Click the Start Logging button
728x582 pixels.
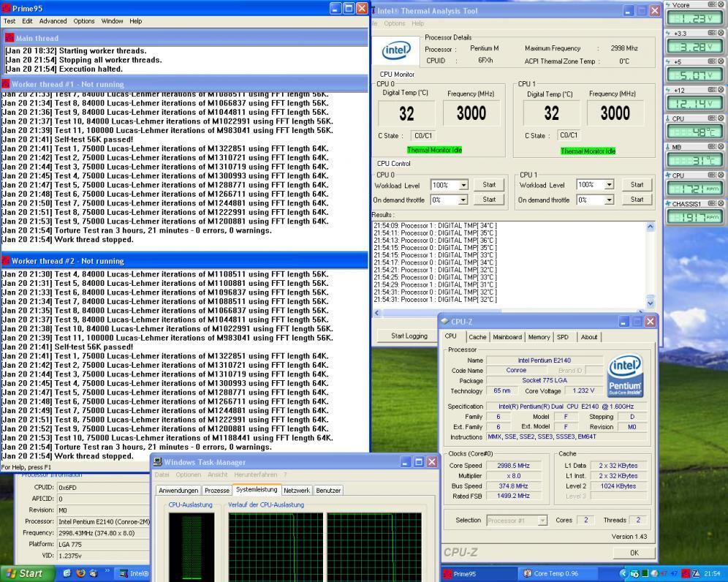click(x=409, y=336)
